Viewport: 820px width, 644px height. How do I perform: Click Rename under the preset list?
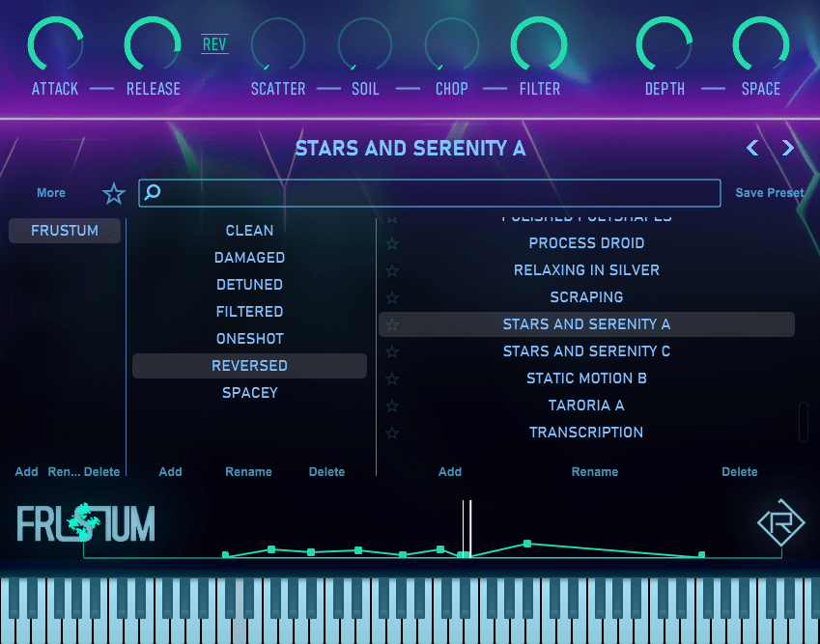(x=595, y=472)
